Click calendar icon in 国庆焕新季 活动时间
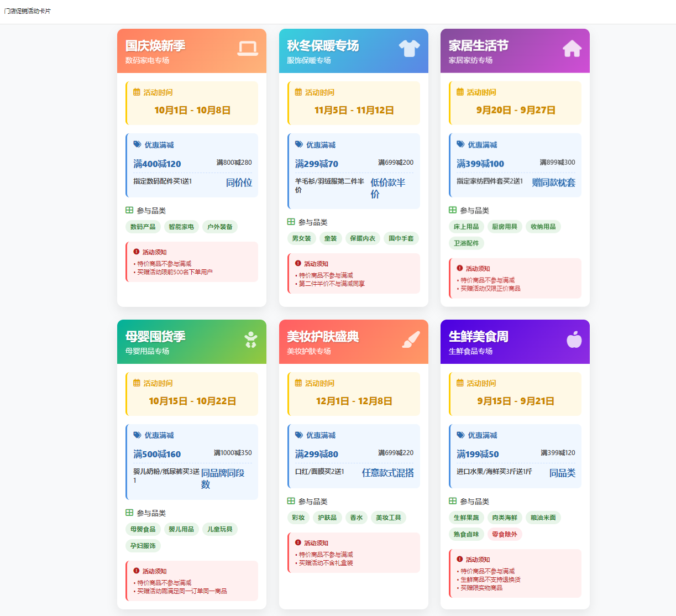676x616 pixels. pyautogui.click(x=137, y=92)
